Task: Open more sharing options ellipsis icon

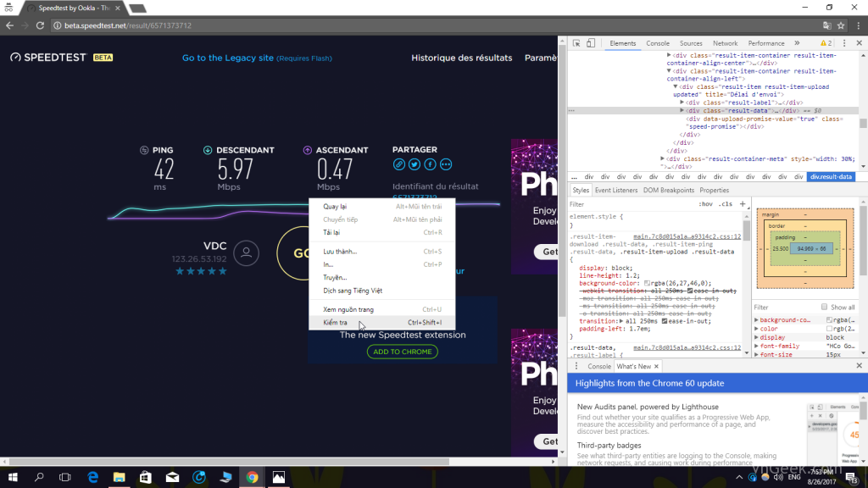Action: click(446, 164)
